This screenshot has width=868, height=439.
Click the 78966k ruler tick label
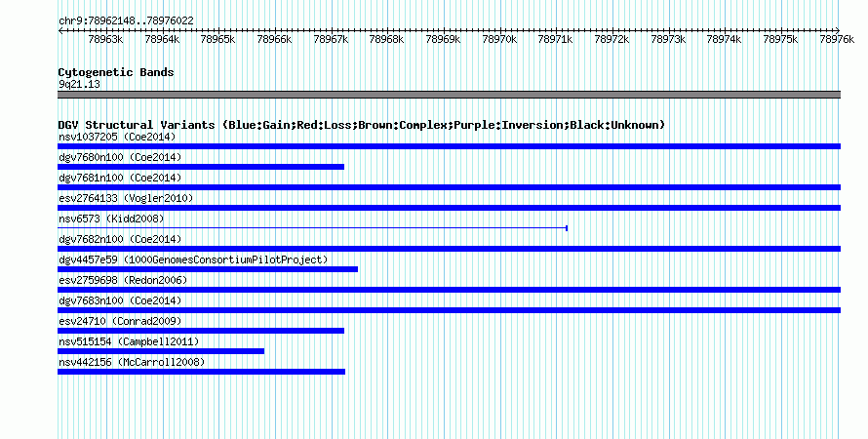tap(275, 39)
